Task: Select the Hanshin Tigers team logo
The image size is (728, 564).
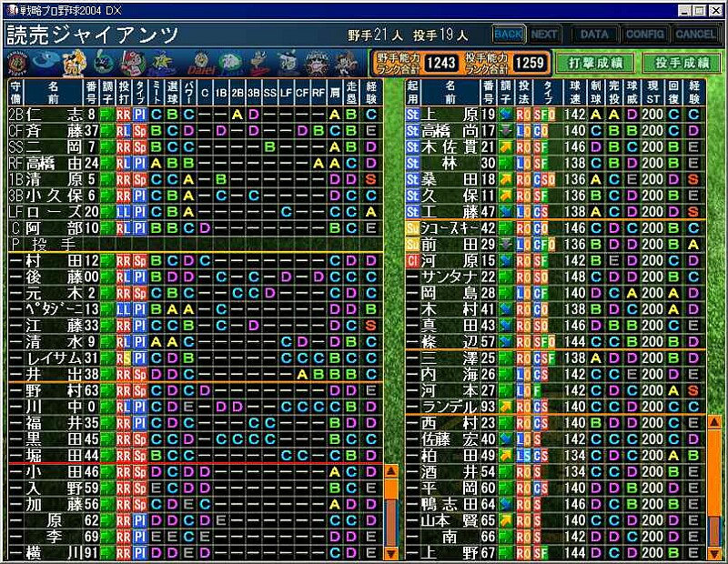Action: (x=17, y=63)
